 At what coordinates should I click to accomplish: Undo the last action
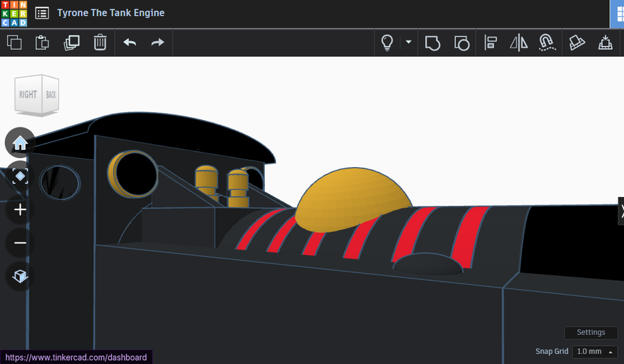(130, 42)
